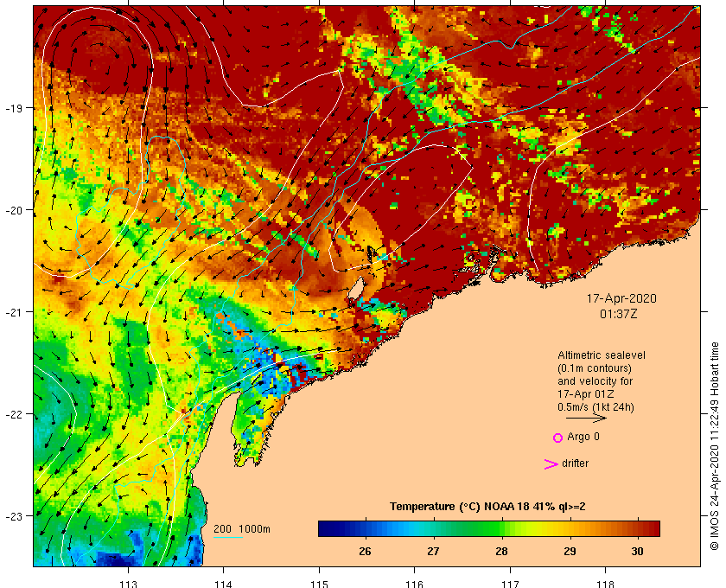The height and width of the screenshot is (588, 726).
Task: Click the '117' longitude axis label
Action: tap(510, 584)
